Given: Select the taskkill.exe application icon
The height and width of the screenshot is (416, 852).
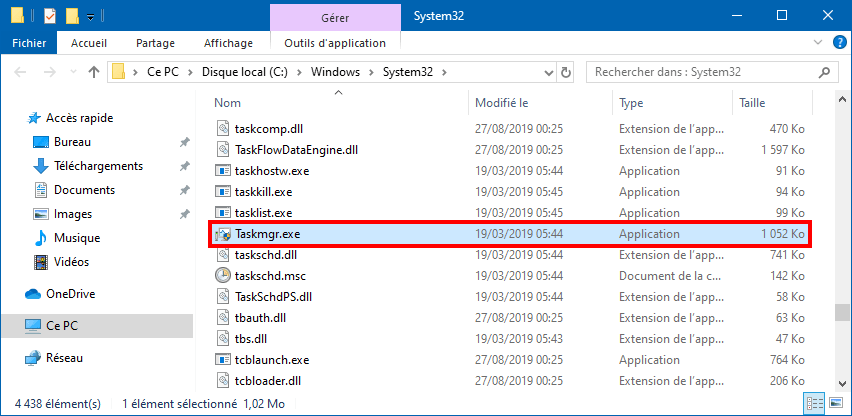Looking at the screenshot, I should [223, 192].
